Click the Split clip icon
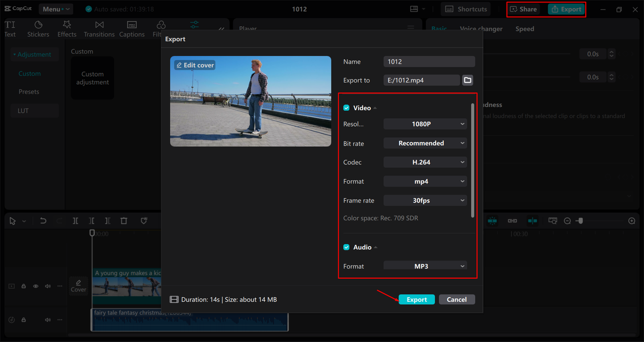The height and width of the screenshot is (342, 644). click(75, 221)
